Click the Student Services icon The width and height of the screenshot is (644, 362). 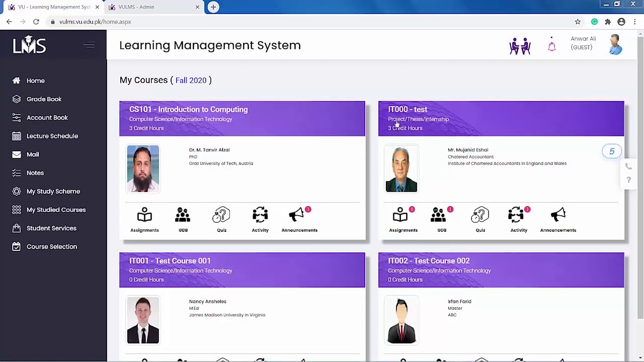[17, 228]
